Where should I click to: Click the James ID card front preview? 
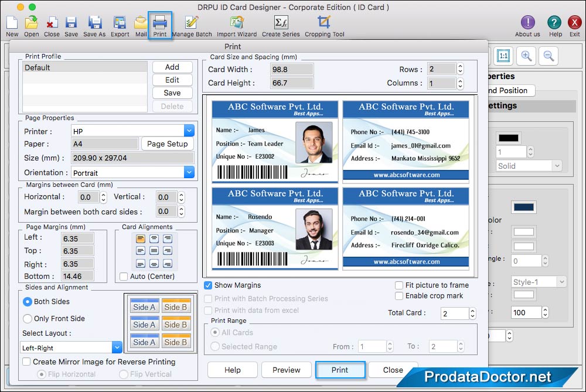click(275, 142)
